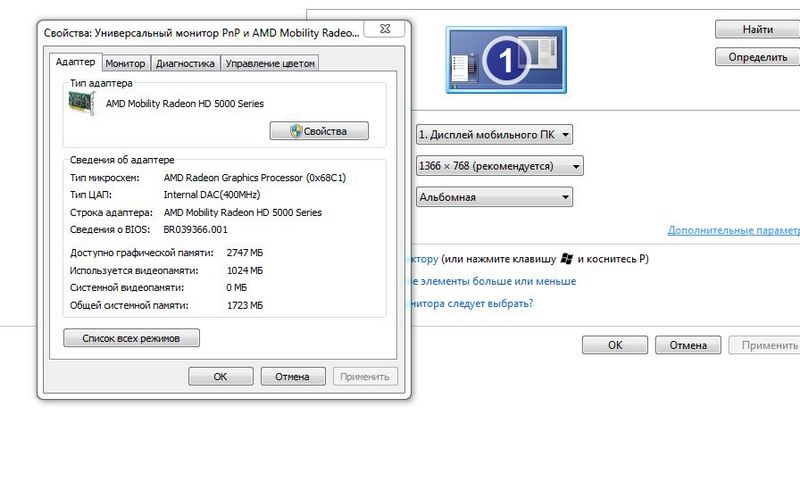Click OK in the adapter properties dialog

click(220, 377)
